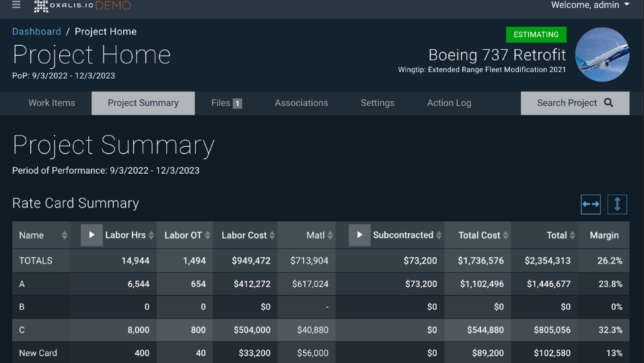This screenshot has height=363, width=644.
Task: Click row A's $412,272 labor cost
Action: (252, 284)
